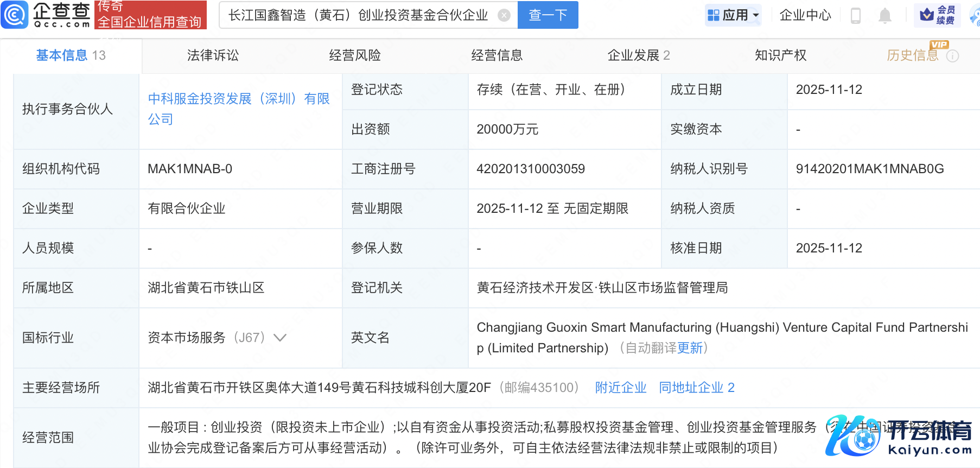Click the 企业中心 menu item
Viewport: 980px width, 468px height.
point(805,15)
